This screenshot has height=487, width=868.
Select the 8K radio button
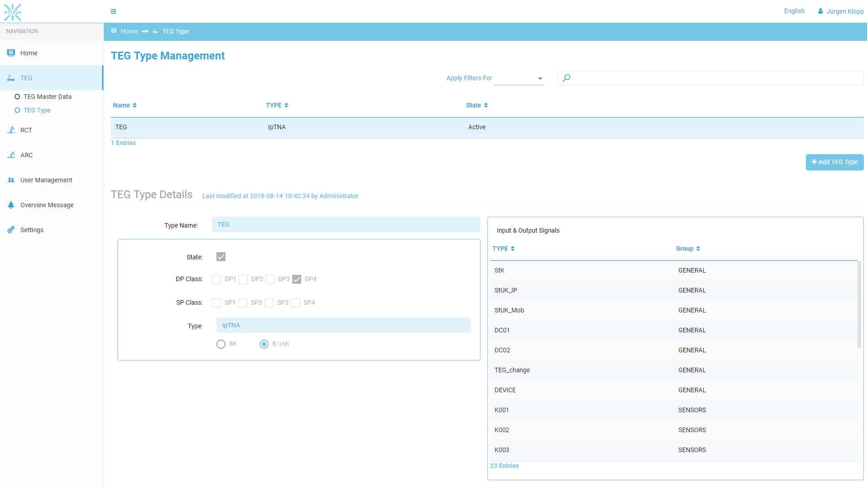(221, 344)
